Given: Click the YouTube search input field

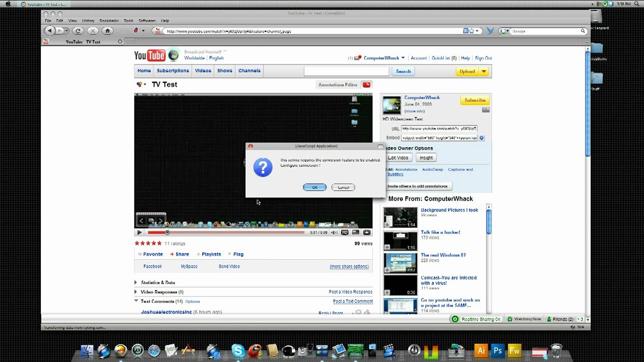Looking at the screenshot, I should point(346,71).
